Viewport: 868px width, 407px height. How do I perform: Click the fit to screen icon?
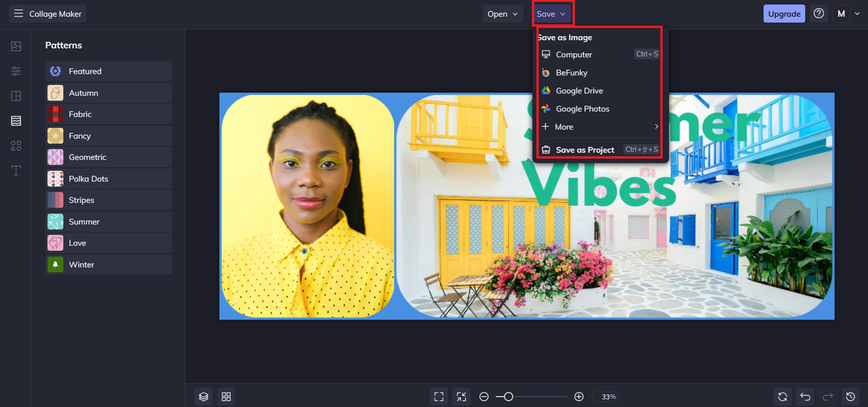pyautogui.click(x=439, y=396)
